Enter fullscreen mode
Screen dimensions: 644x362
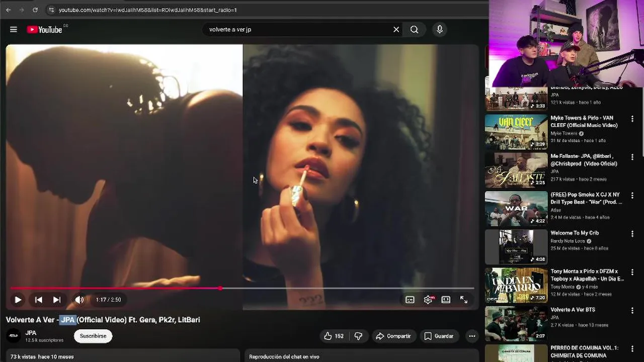click(x=464, y=300)
